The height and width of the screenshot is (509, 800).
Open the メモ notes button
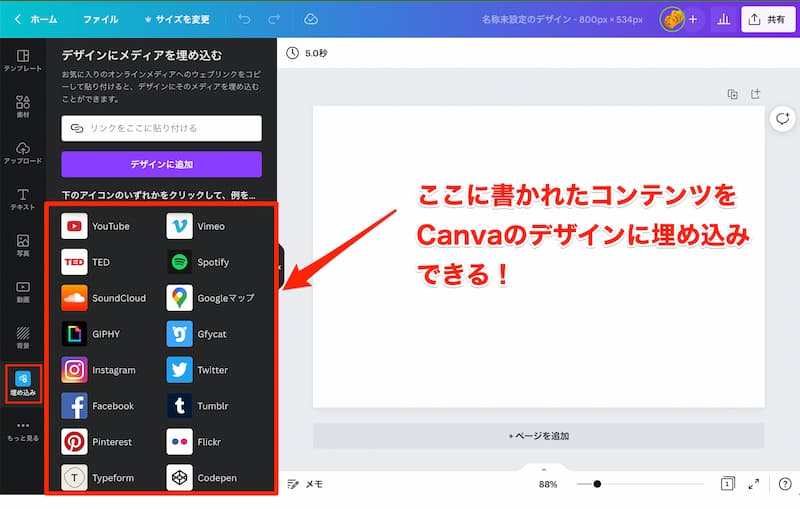305,484
